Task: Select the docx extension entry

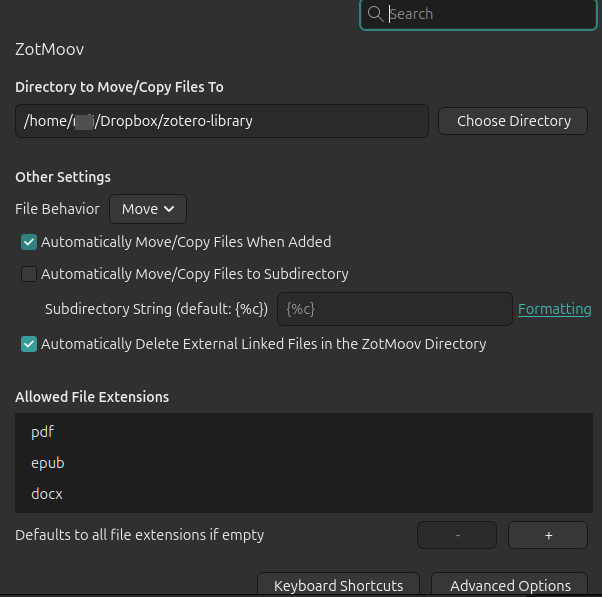Action: [47, 494]
